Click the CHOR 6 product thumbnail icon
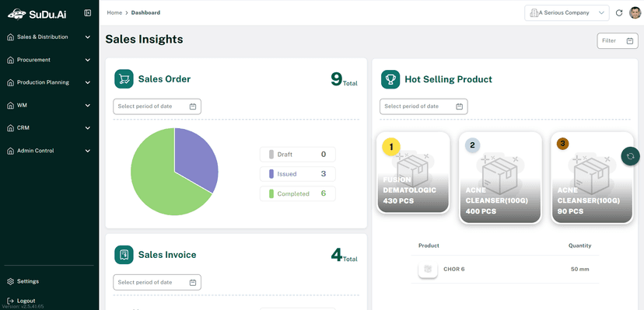644x310 pixels. 428,270
